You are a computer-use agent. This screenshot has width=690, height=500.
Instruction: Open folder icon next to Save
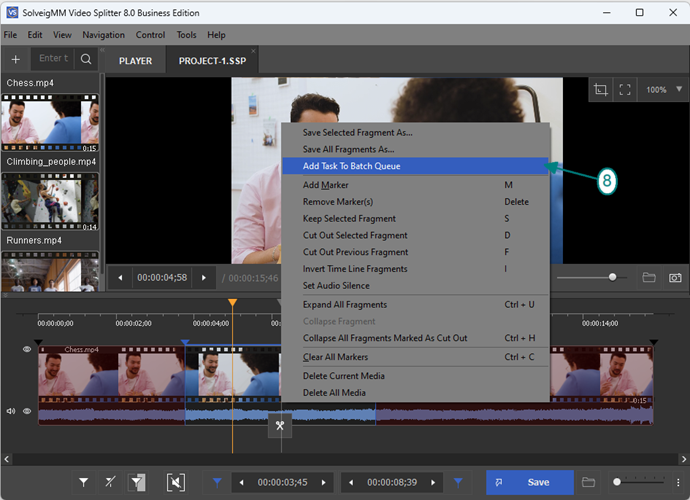click(588, 482)
